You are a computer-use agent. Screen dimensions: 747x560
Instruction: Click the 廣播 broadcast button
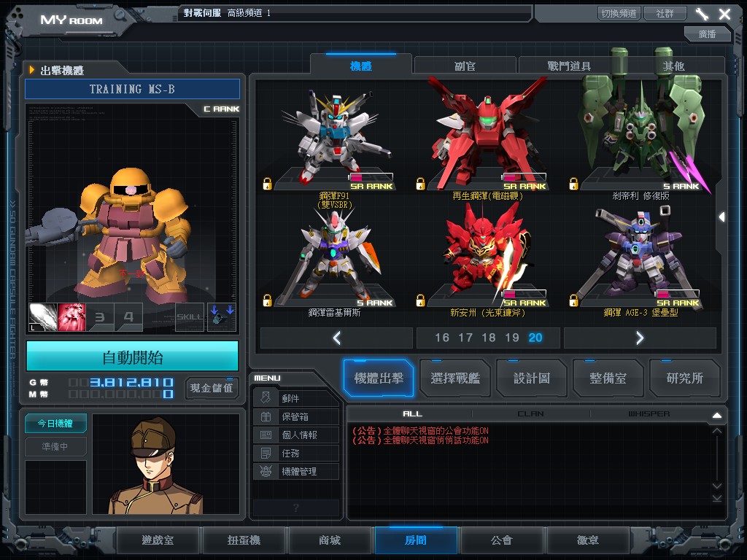[x=708, y=34]
